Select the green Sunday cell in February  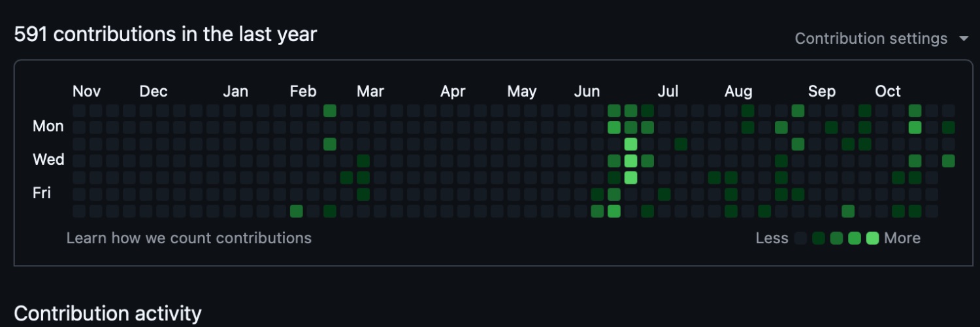click(330, 111)
